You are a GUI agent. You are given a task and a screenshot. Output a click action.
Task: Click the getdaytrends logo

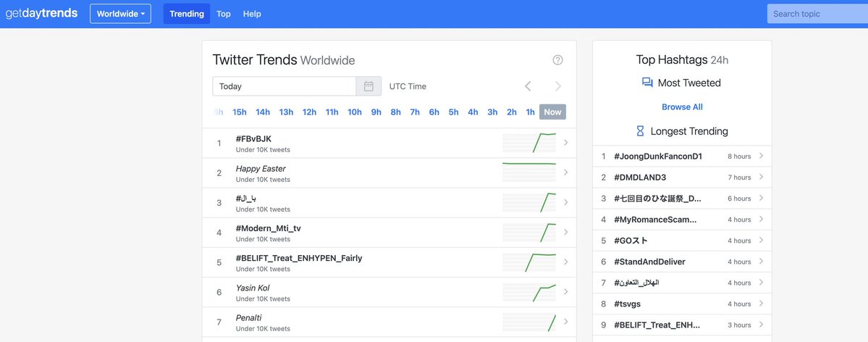[x=41, y=13]
